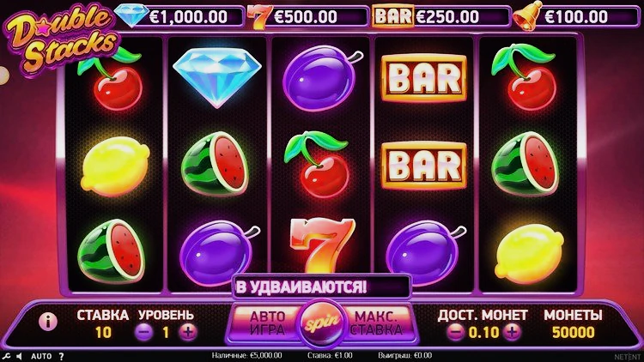Screen dimensions: 644x362
Task: Lower the coin value with minus
Action: pos(455,332)
